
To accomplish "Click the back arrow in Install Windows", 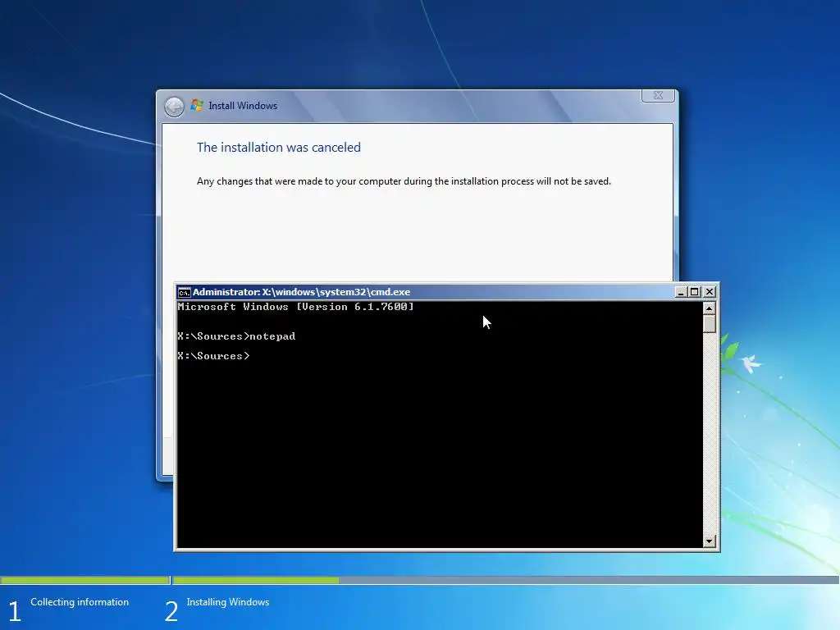I will (x=174, y=107).
